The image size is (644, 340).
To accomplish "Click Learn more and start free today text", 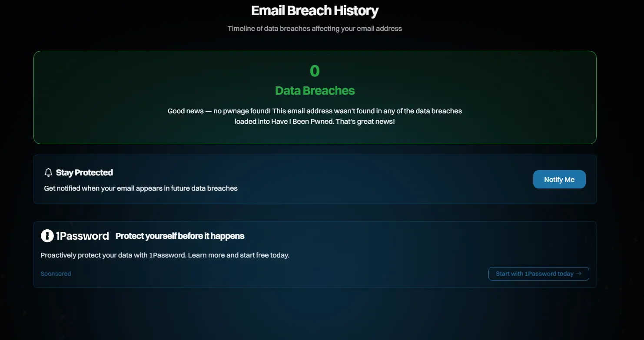I will [x=239, y=255].
